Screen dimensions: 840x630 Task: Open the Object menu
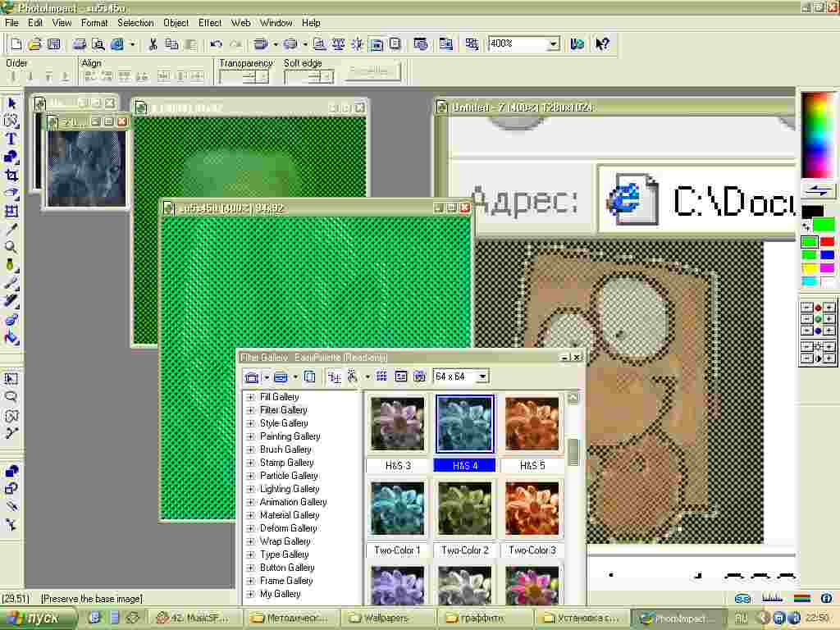[x=176, y=23]
